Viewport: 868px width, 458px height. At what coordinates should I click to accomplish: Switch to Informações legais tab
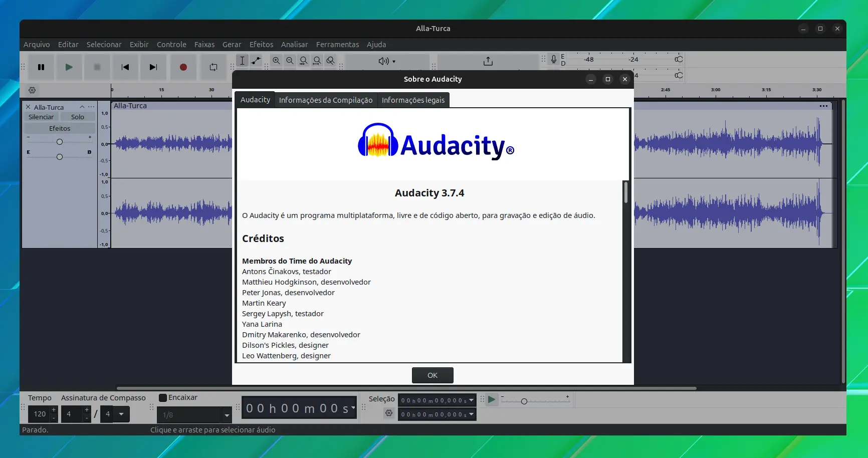413,100
